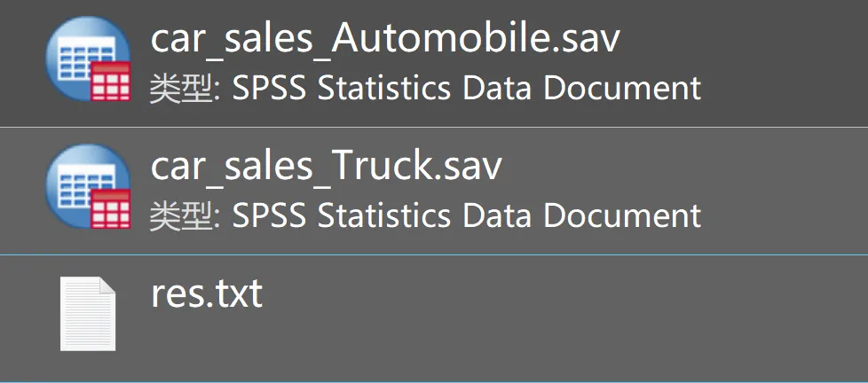Click red grid badge on Truck file icon
This screenshot has height=383, width=868.
(x=111, y=208)
